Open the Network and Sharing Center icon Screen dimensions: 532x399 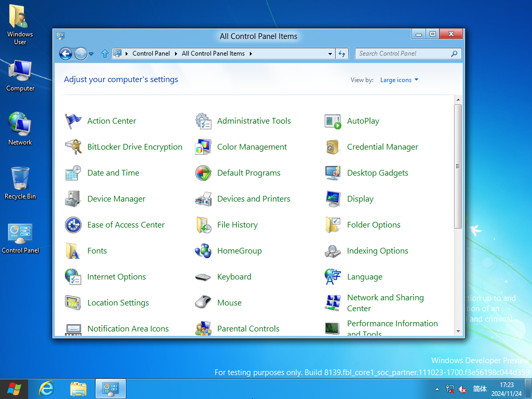pyautogui.click(x=333, y=303)
